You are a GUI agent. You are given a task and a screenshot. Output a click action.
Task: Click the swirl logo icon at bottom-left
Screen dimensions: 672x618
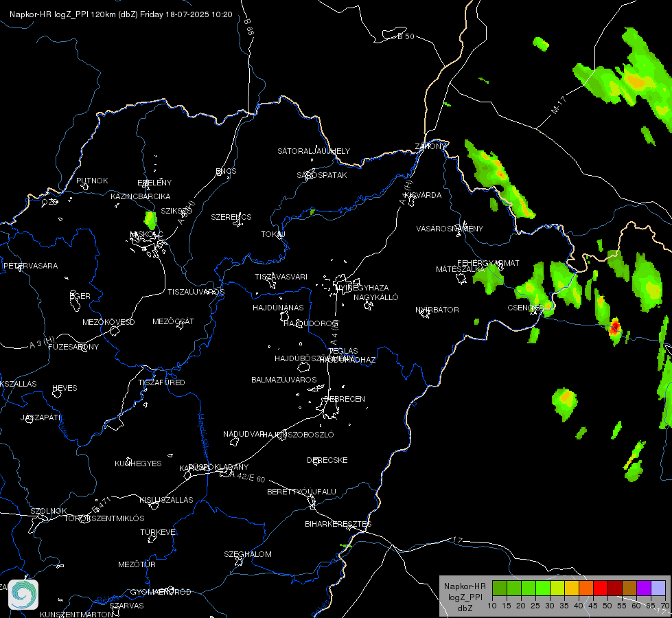(x=23, y=595)
